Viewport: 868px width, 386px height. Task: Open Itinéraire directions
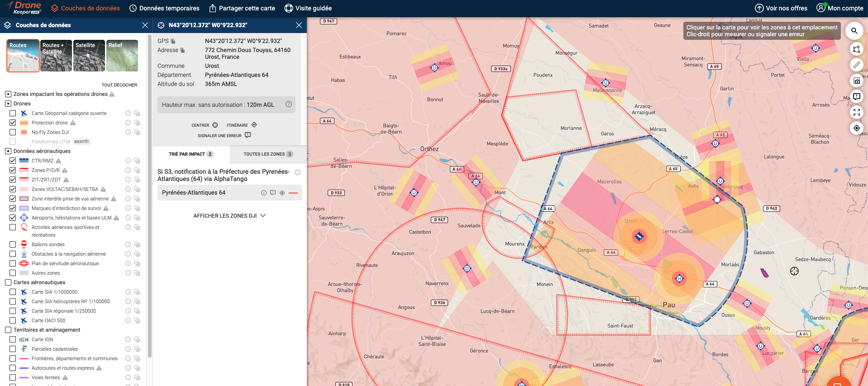coord(242,125)
